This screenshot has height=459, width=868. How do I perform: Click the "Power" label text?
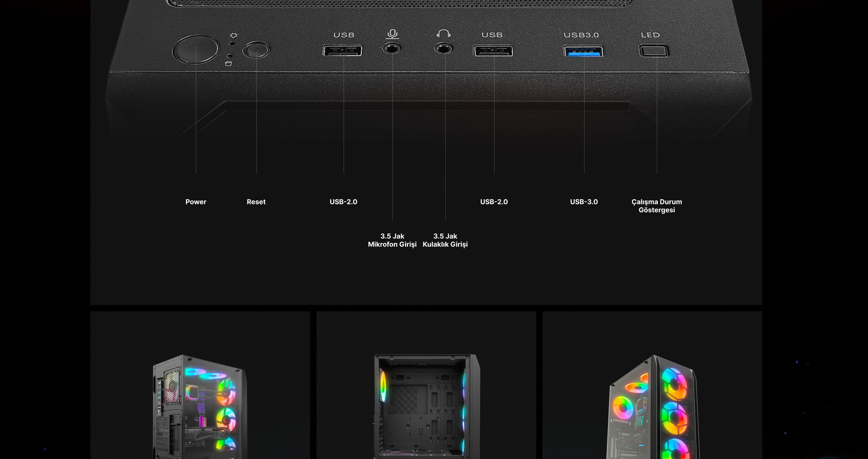point(196,202)
